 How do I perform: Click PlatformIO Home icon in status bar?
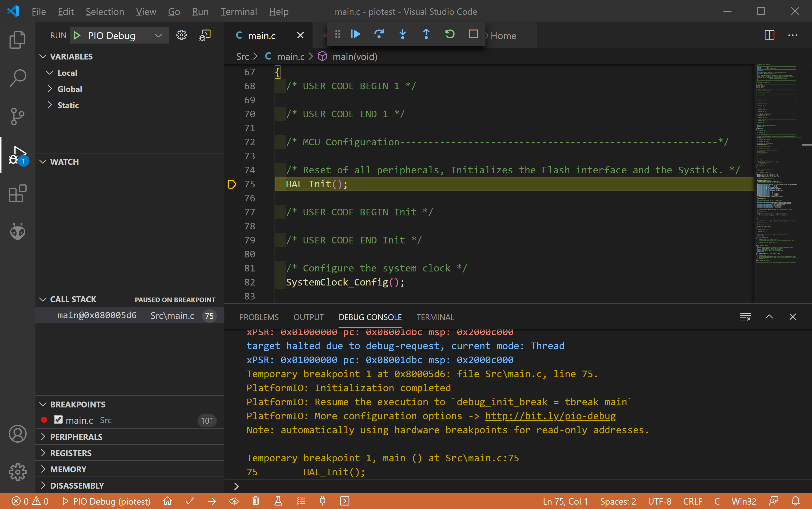point(168,501)
